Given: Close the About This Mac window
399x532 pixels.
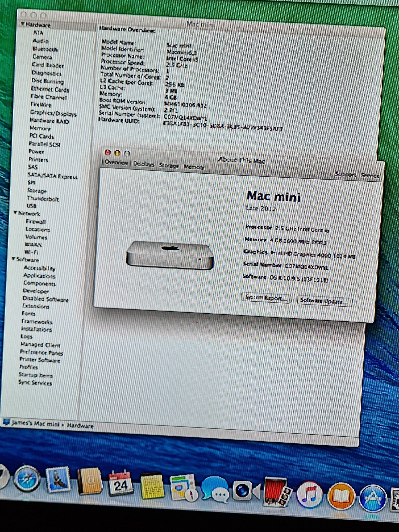Looking at the screenshot, I should (107, 152).
